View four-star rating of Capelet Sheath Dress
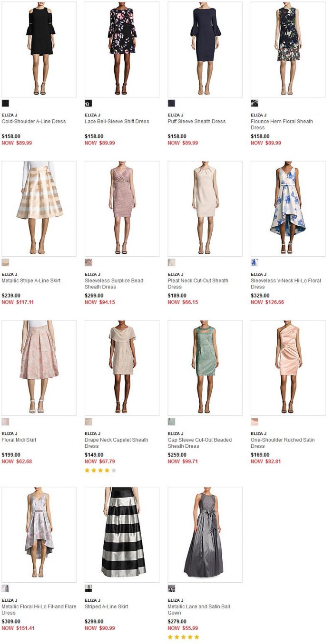The image size is (333, 644). (100, 471)
